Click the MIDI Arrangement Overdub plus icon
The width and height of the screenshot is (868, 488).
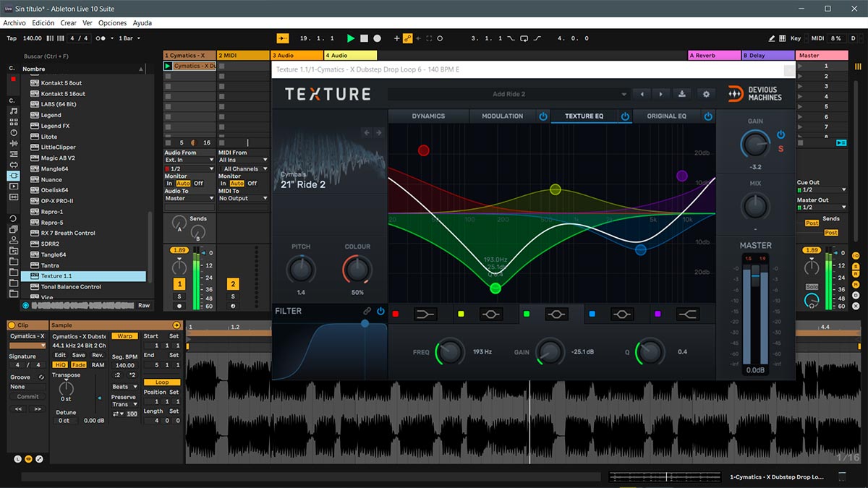(x=396, y=38)
